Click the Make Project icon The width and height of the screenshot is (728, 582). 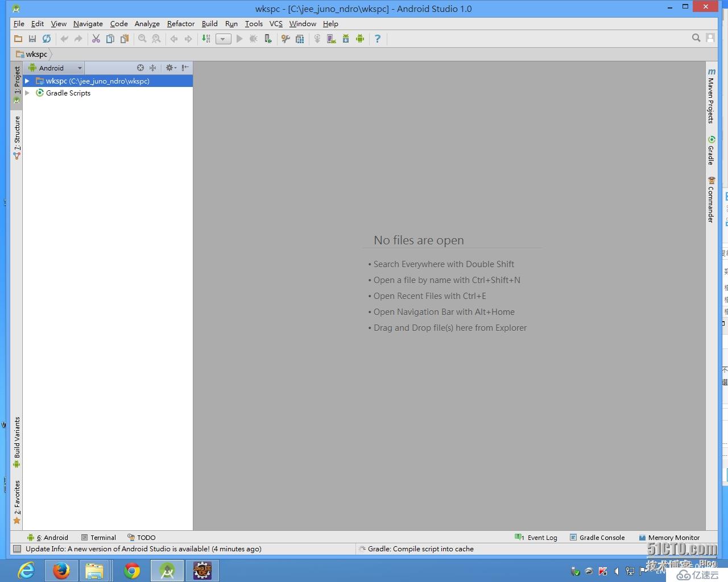(206, 39)
